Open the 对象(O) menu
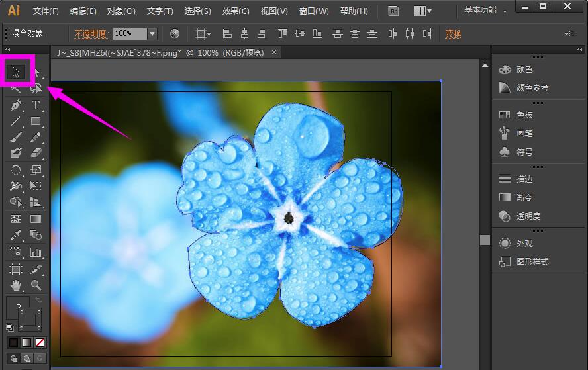 point(121,11)
